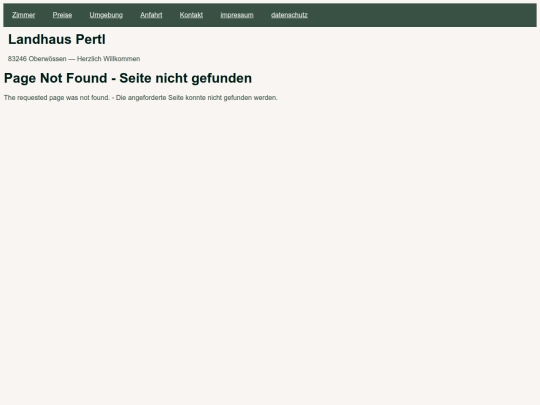The width and height of the screenshot is (540, 405).
Task: Click the 83246 Oberwössen tagline text
Action: click(74, 59)
